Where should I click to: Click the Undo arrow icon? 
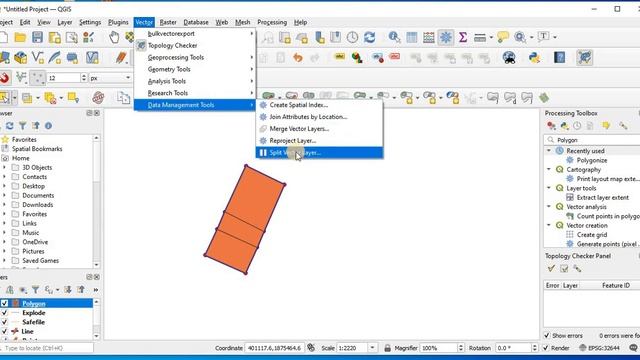[298, 58]
